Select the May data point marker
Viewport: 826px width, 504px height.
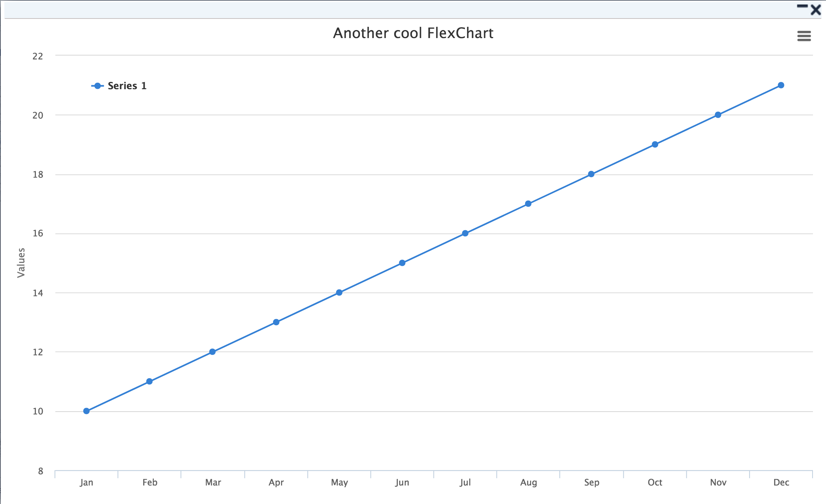tap(339, 292)
